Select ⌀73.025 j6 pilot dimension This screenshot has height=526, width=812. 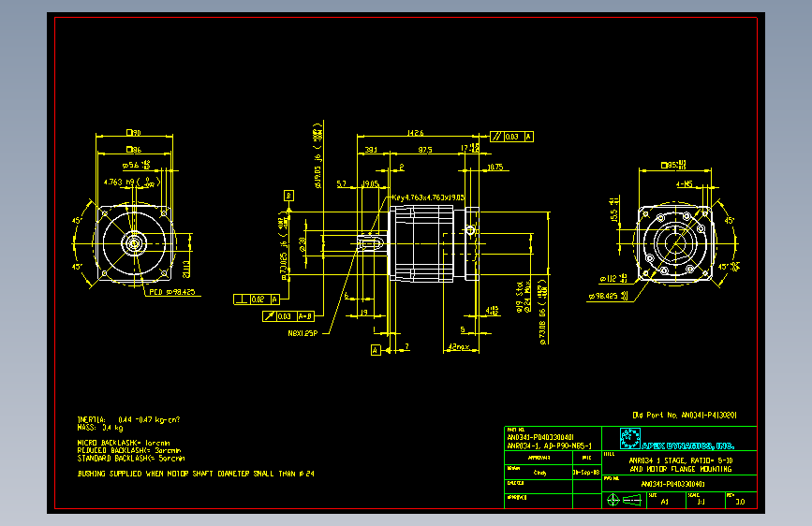pos(284,245)
